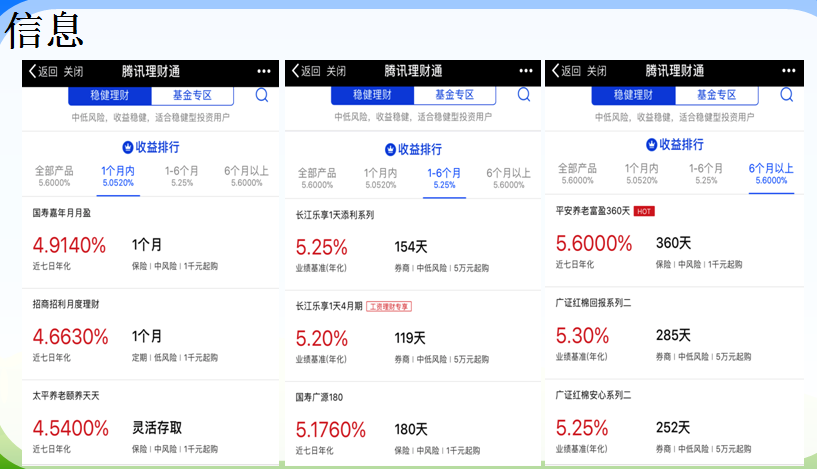The height and width of the screenshot is (469, 817).
Task: Select 基金专区 tab in right screen
Action: click(716, 95)
